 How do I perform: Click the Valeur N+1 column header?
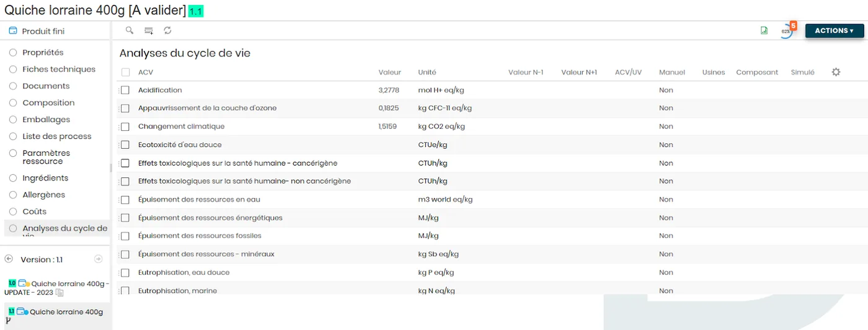coord(579,73)
